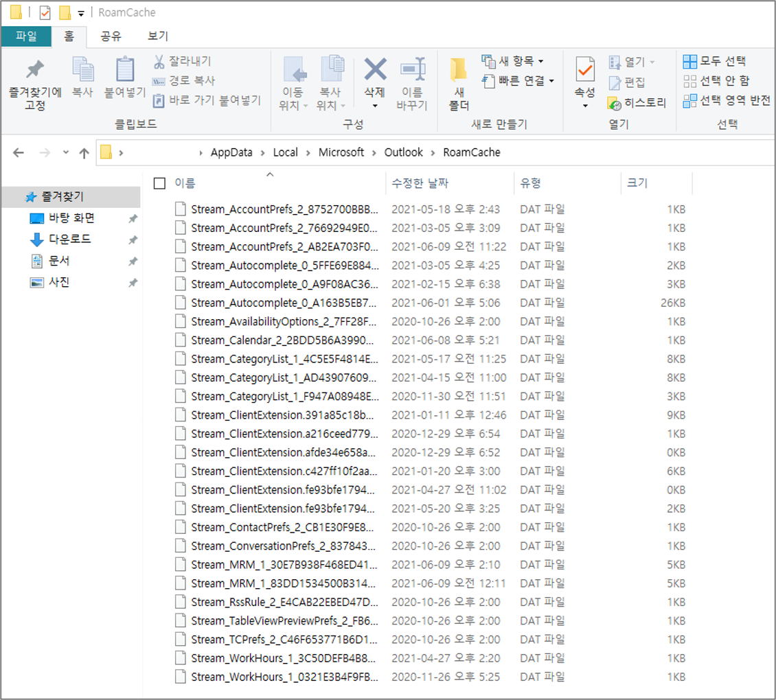The image size is (776, 700).
Task: Select Cut (잘라내기) scissors icon
Action: [159, 61]
